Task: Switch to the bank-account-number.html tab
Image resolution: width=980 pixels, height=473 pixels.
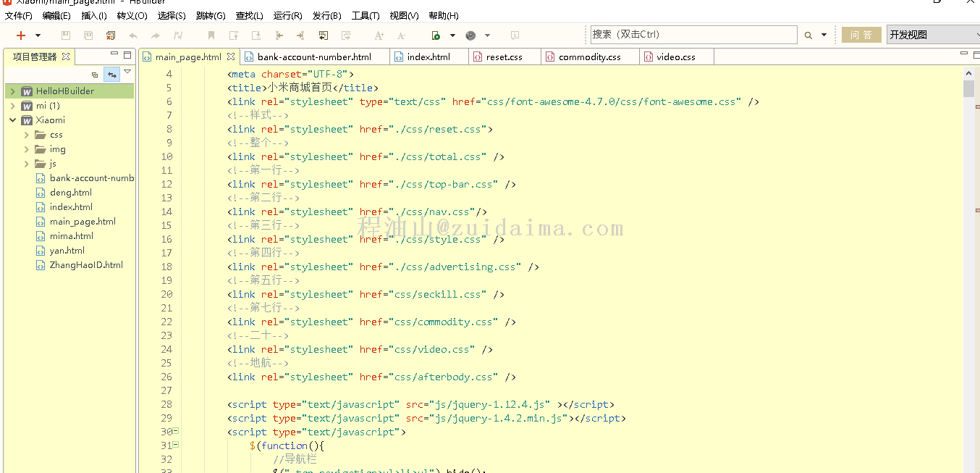Action: 314,56
